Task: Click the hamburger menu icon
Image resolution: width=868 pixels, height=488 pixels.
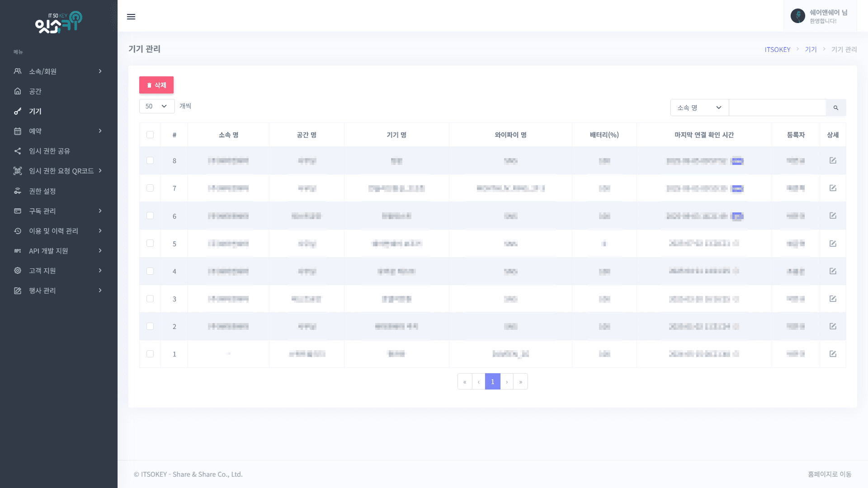Action: pyautogui.click(x=131, y=17)
